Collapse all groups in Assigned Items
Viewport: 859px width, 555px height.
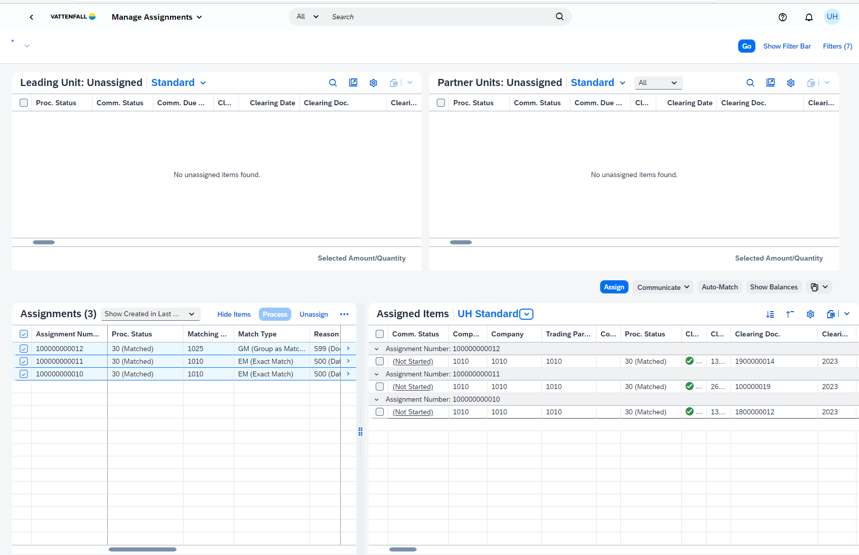coord(790,314)
